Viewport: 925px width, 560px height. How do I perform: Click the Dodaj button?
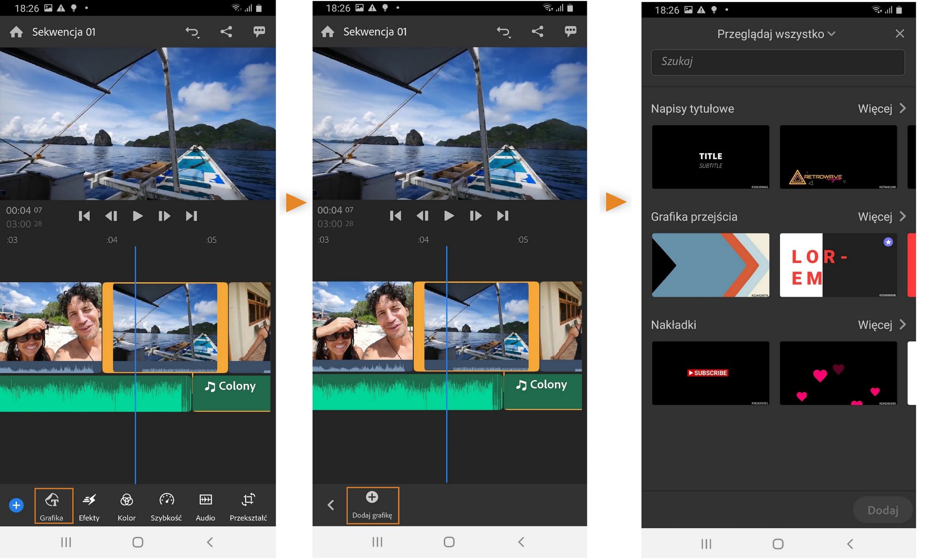[x=882, y=510]
